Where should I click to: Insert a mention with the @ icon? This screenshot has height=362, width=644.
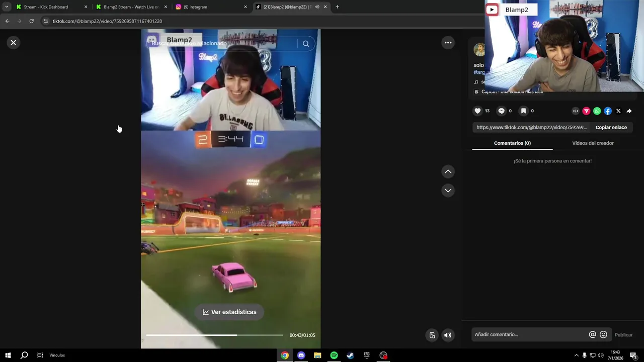[592, 335]
